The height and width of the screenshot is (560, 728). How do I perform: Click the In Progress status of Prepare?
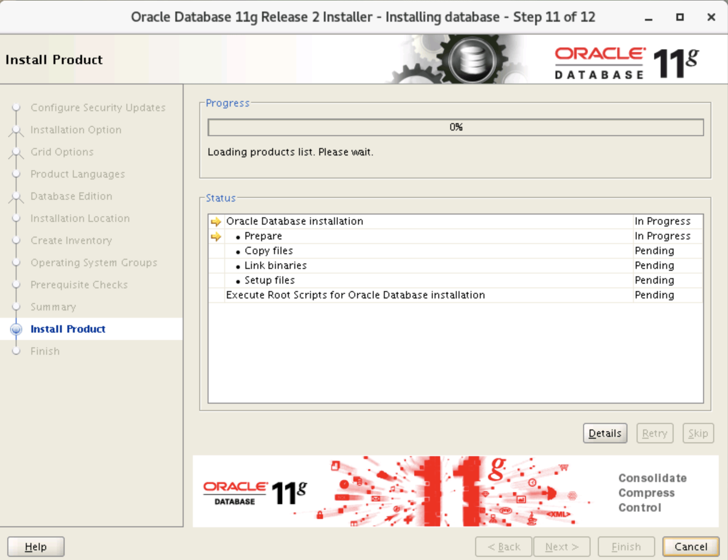click(x=662, y=236)
